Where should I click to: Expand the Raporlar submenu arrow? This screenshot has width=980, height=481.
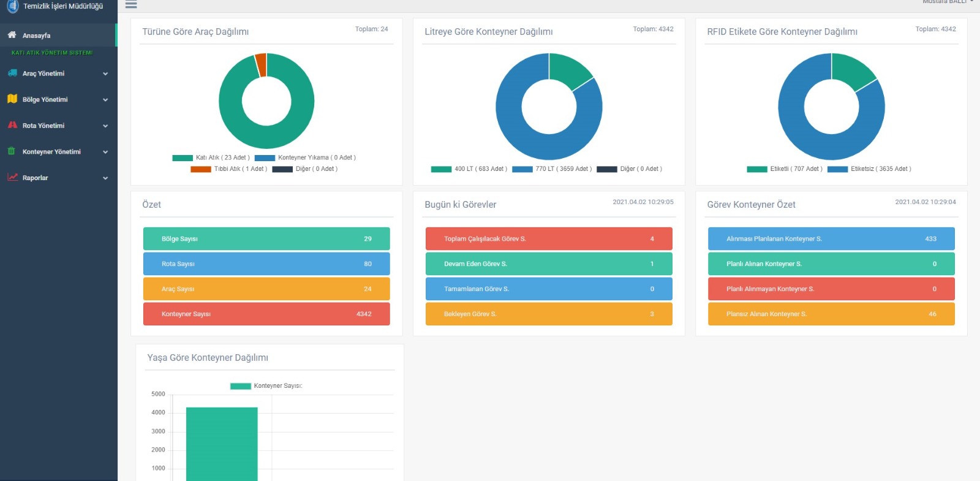tap(105, 178)
